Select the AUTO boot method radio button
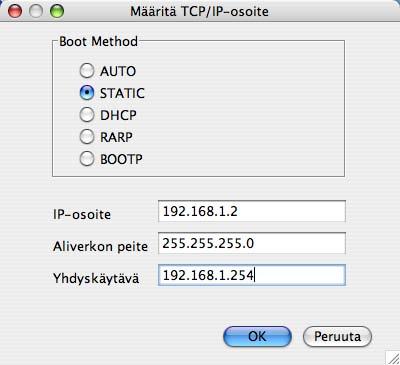The height and width of the screenshot is (365, 400). pyautogui.click(x=87, y=71)
